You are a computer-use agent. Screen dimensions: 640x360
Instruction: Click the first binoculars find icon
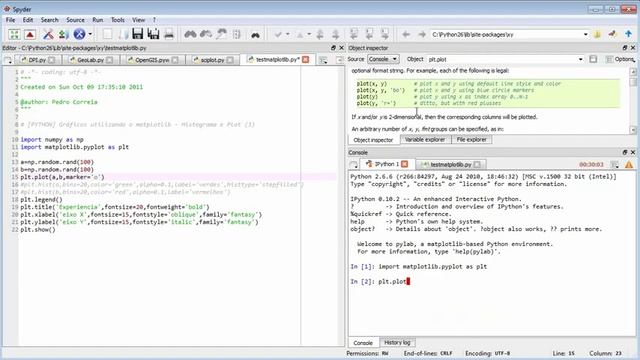tap(190, 34)
